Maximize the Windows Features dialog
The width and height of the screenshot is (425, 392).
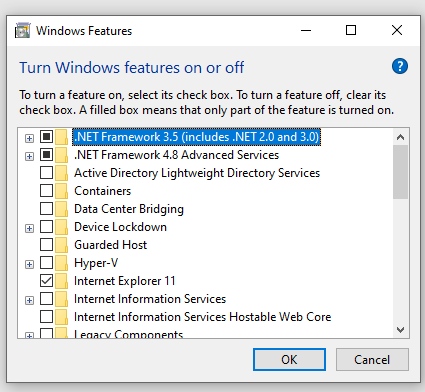pyautogui.click(x=351, y=31)
